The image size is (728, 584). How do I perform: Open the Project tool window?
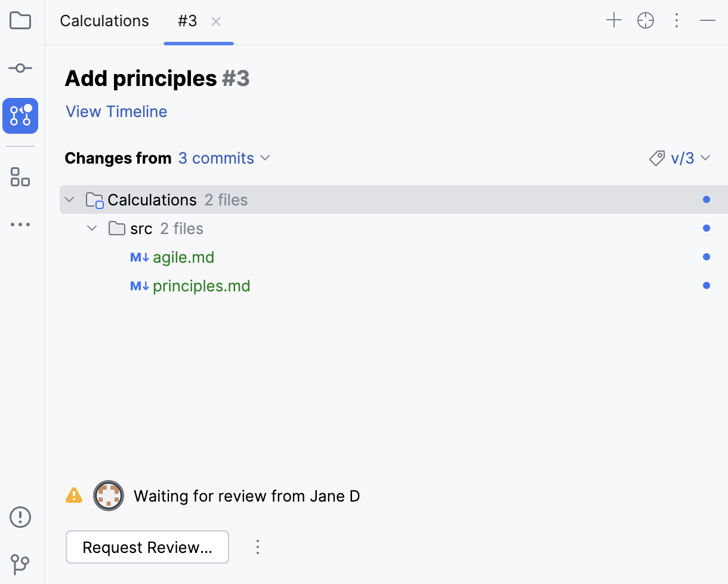pos(20,20)
